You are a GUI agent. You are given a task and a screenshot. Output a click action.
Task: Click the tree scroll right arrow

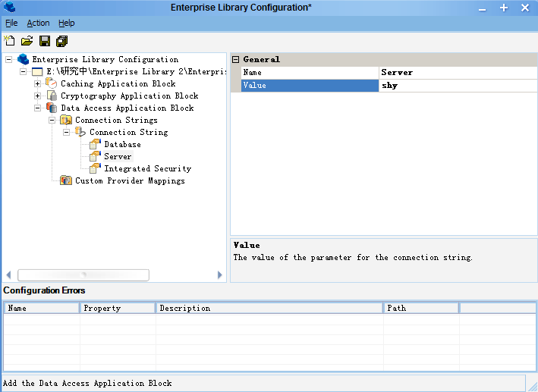[x=220, y=274]
